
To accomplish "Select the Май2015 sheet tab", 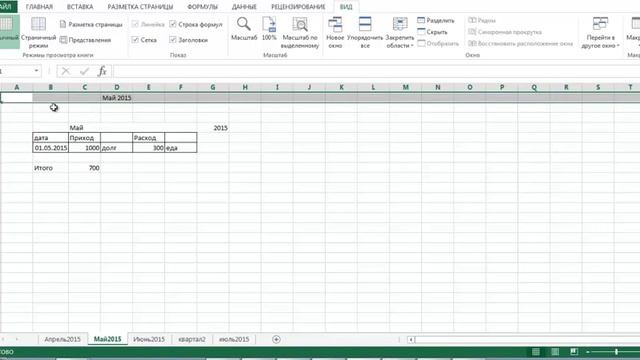I will tap(108, 339).
